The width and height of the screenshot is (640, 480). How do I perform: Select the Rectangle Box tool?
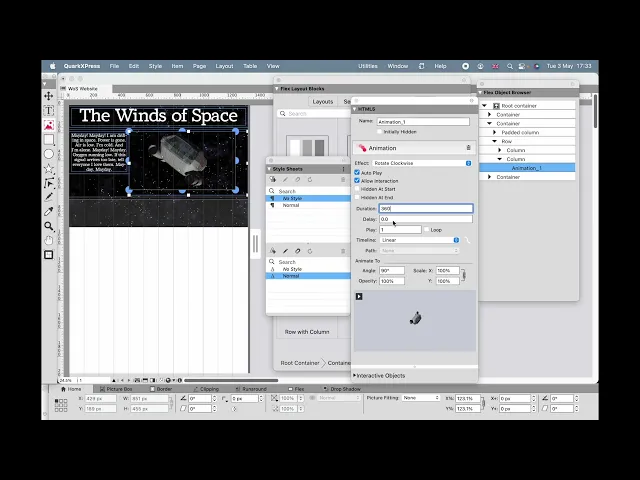(x=49, y=140)
